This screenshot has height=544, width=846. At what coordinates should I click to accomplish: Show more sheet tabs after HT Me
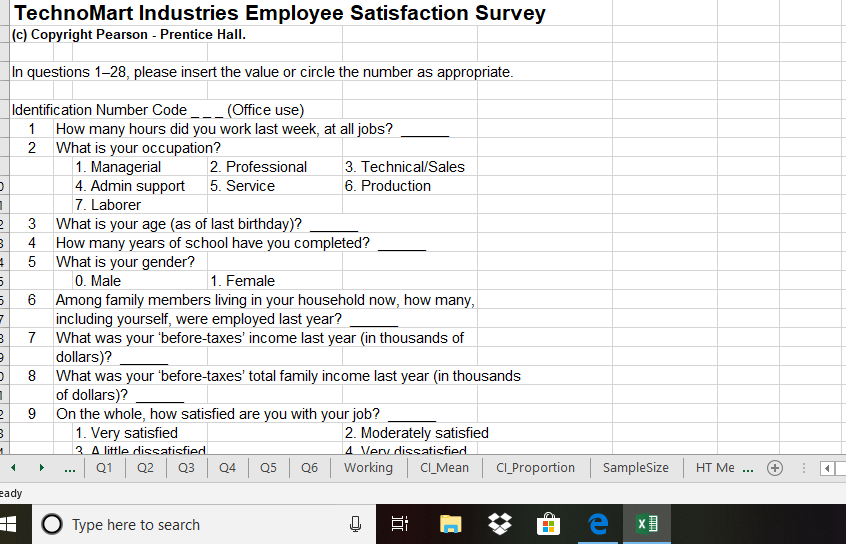pyautogui.click(x=749, y=468)
